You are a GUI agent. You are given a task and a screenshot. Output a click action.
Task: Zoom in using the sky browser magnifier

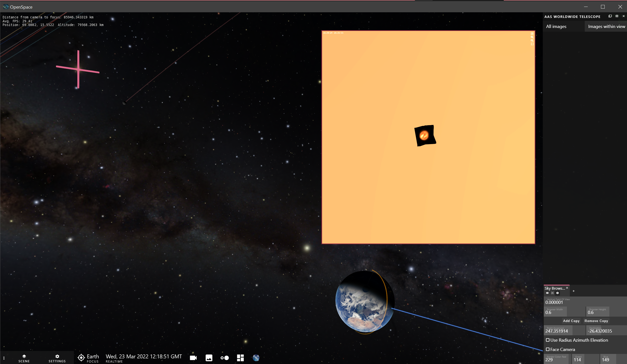pyautogui.click(x=532, y=37)
